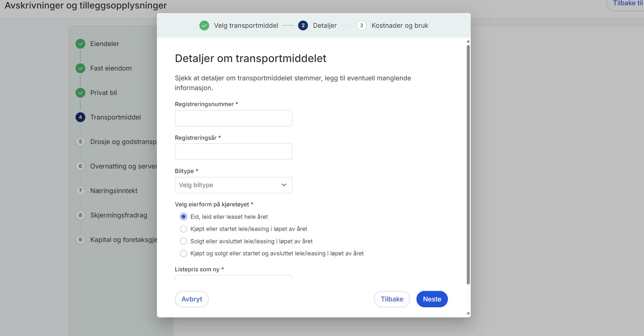Choose Kjøpt eller startet leie/leasing option
The image size is (644, 336).
183,229
